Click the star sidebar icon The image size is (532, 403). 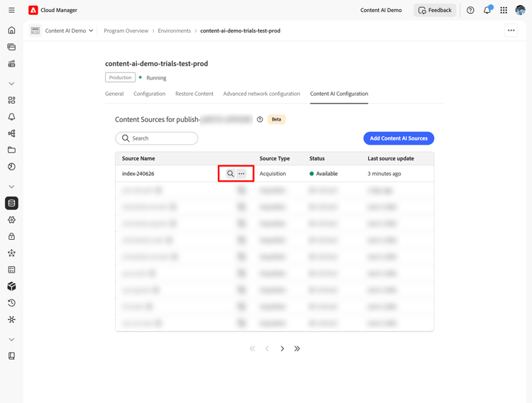point(11,253)
